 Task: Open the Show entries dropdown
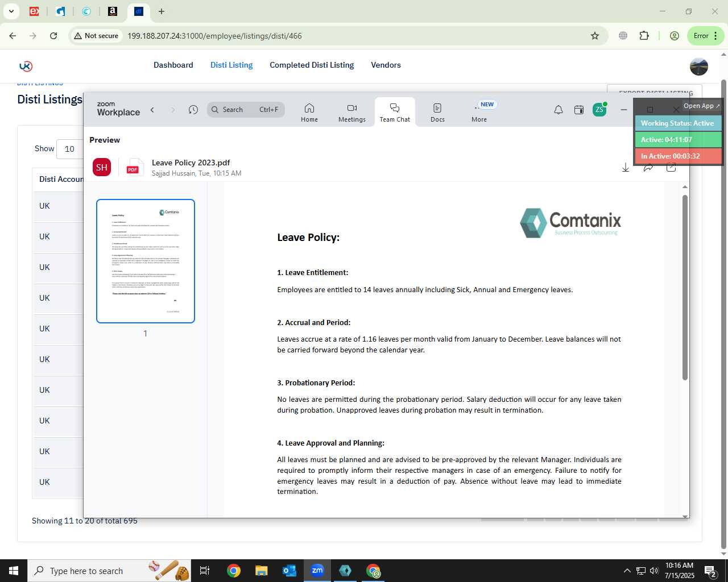coord(70,149)
